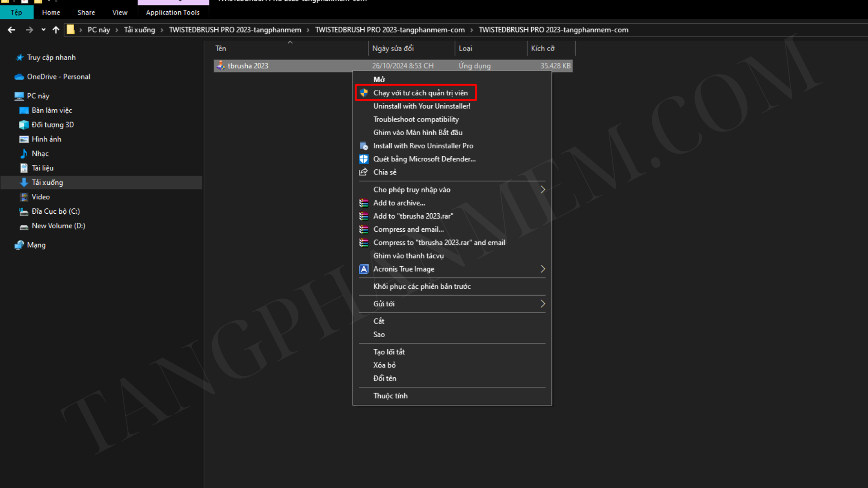Expand the Cho phép truy nhập vào submenu
This screenshot has width=868, height=488.
point(542,190)
